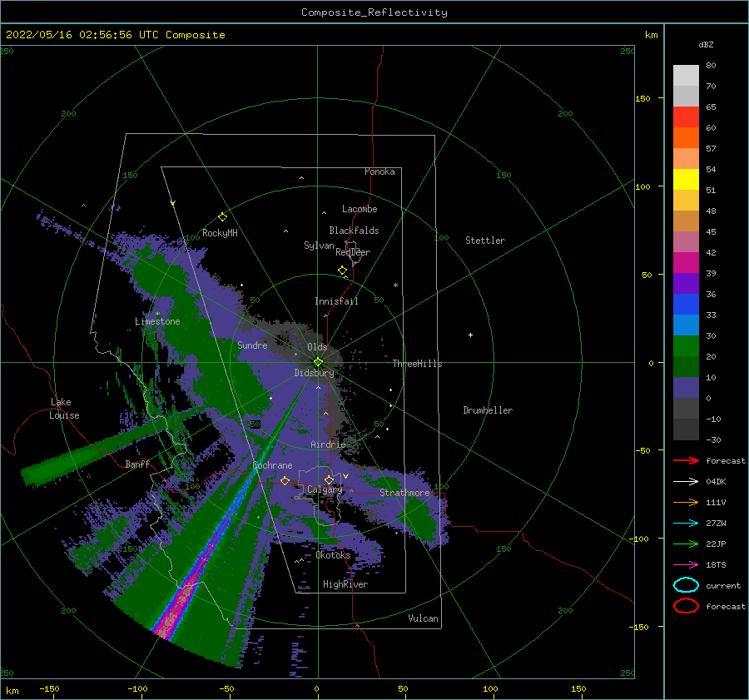Select the 51 dBZ yellow color swatch
749x700 pixels.
[x=686, y=179]
